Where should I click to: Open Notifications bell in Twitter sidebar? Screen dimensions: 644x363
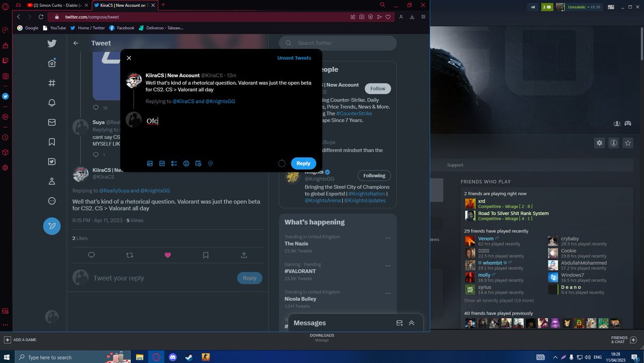[52, 103]
